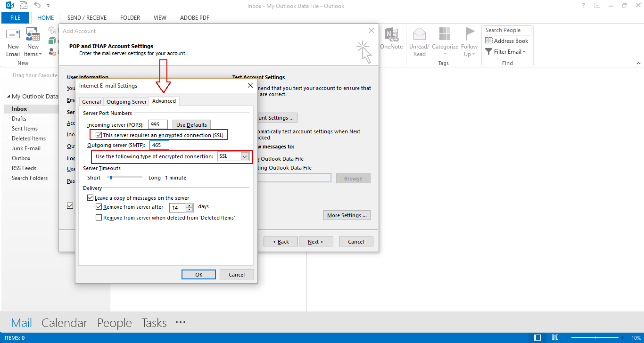Viewport: 644px width, 343px height.
Task: Switch to the SEND / RECEIVE tab
Action: coord(87,18)
